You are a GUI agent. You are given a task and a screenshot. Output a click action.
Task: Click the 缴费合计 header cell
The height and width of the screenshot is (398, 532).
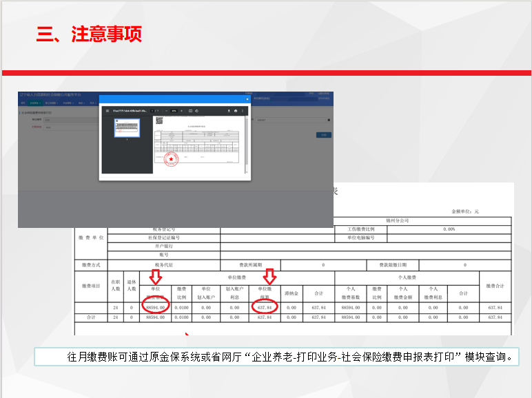(495, 286)
